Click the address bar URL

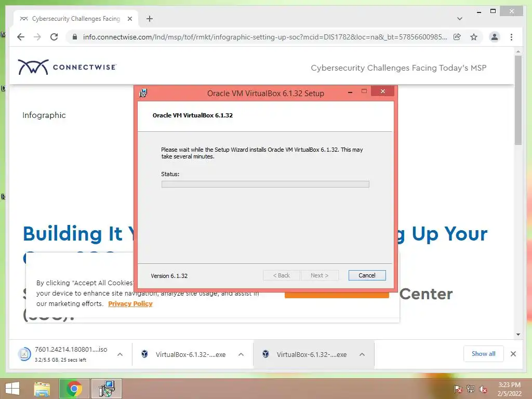tap(264, 37)
